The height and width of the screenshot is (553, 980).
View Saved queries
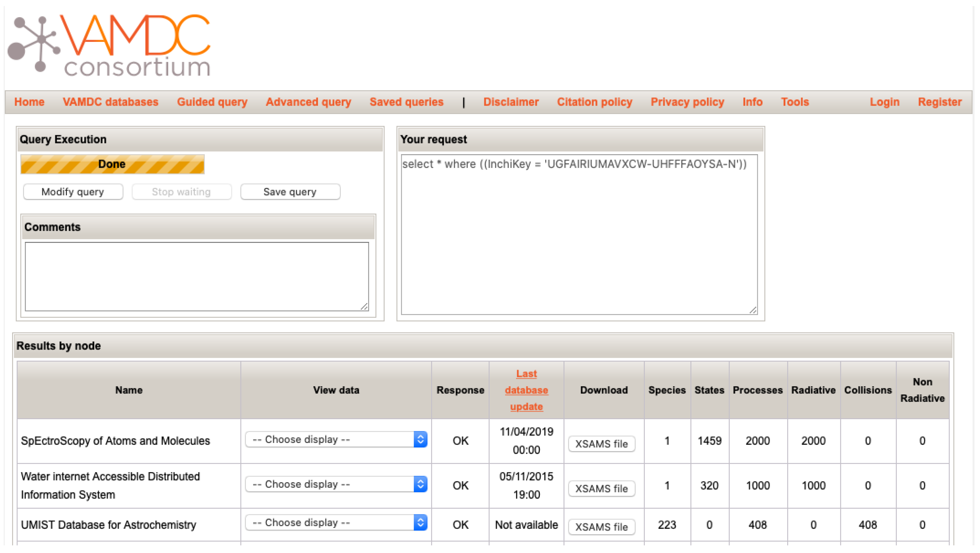pyautogui.click(x=406, y=102)
